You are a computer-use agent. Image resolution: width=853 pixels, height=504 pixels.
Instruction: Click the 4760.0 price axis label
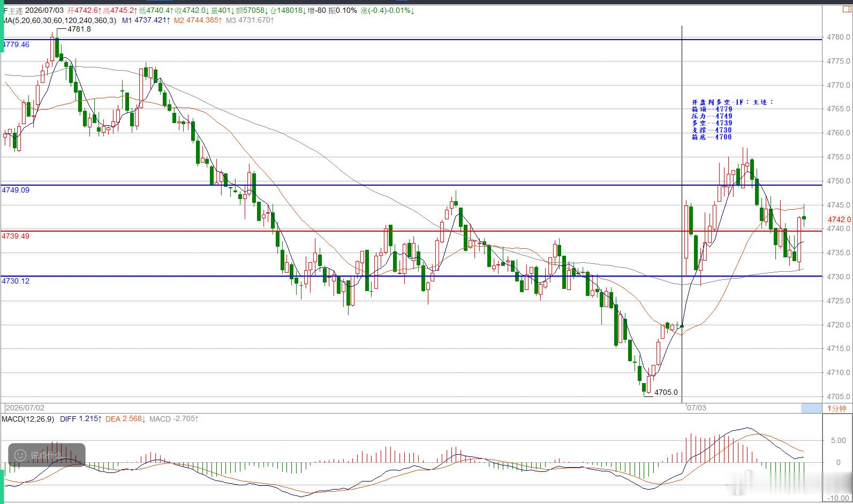(x=839, y=133)
